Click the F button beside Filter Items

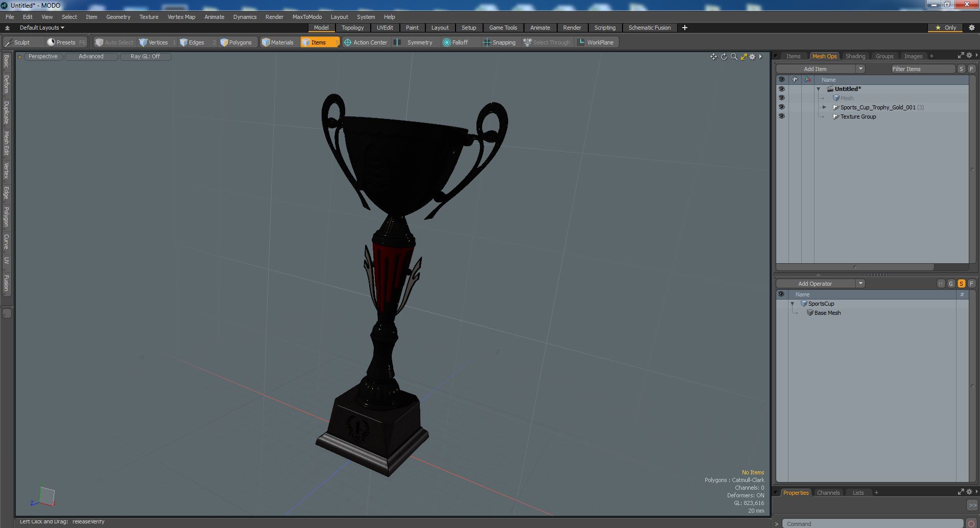971,69
